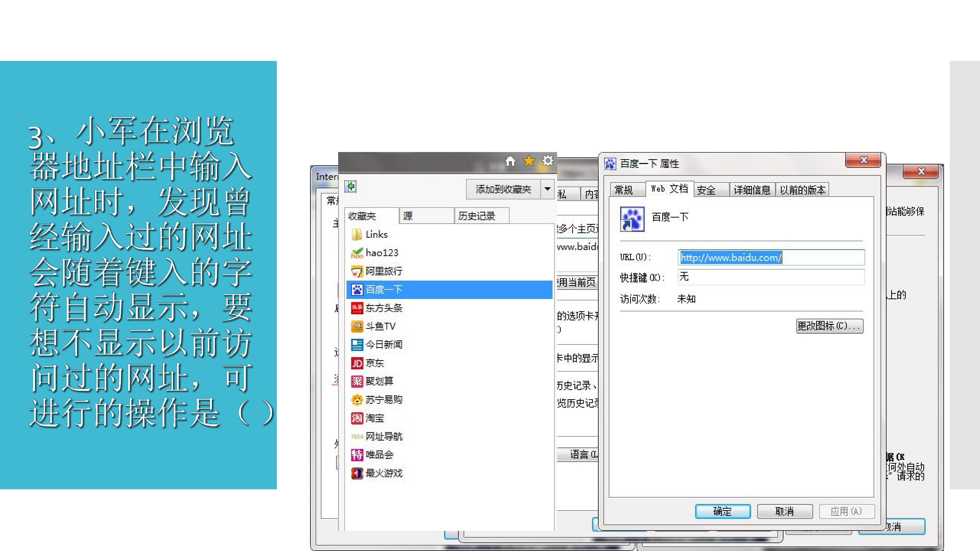Click the 京东 JD favorite icon
This screenshot has height=551, width=980.
(357, 363)
